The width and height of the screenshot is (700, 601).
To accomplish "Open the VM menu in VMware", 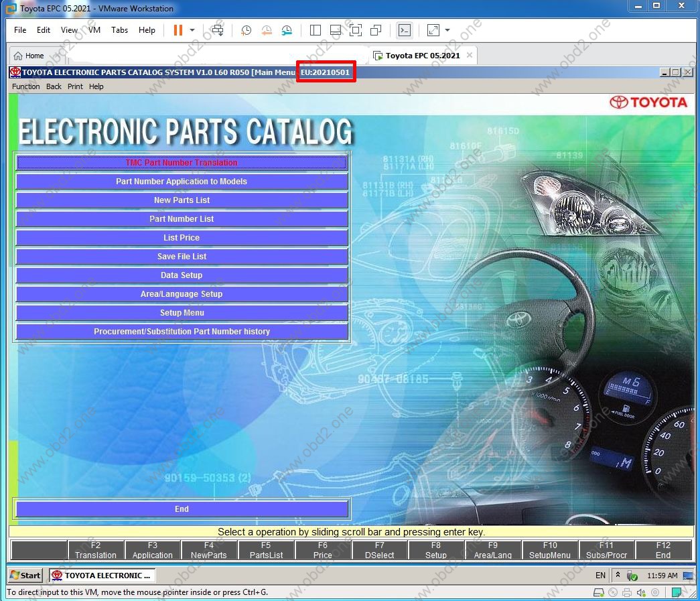I will pos(94,30).
